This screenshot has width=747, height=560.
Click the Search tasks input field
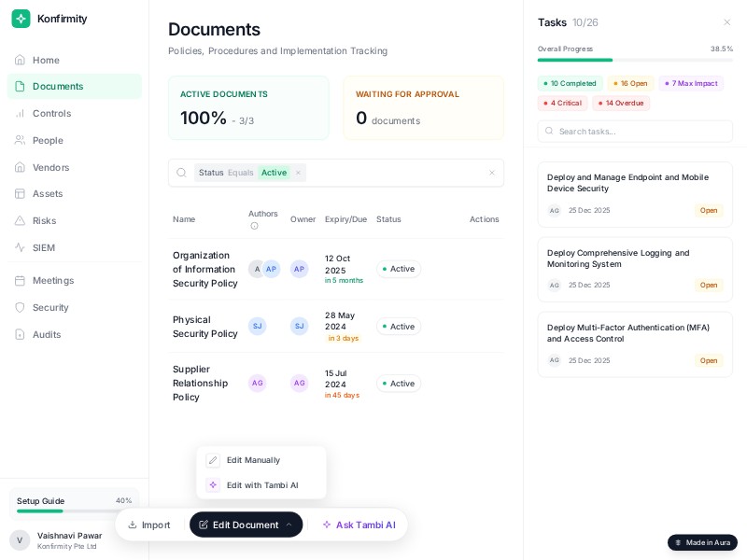636,131
